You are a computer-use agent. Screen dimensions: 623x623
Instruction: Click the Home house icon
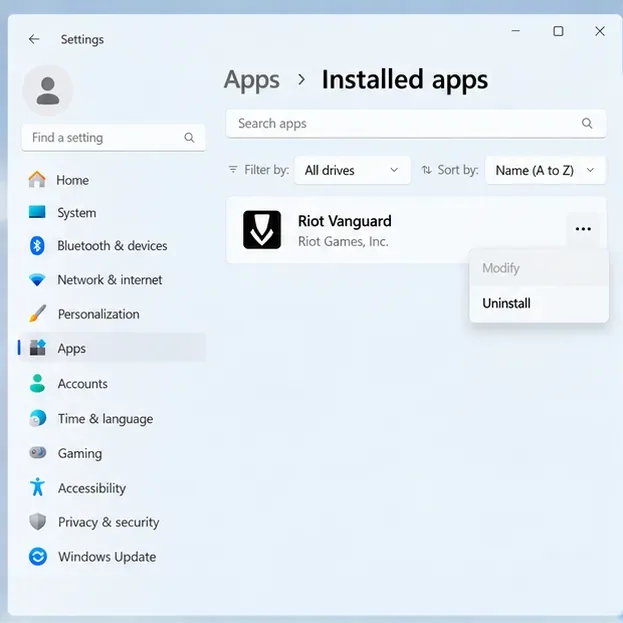[37, 180]
